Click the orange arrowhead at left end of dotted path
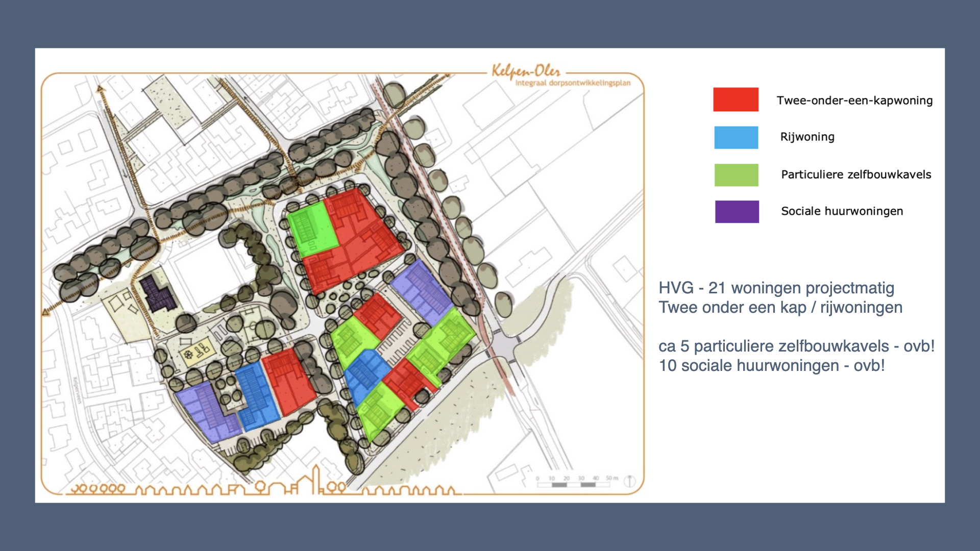980x551 pixels. pyautogui.click(x=46, y=312)
